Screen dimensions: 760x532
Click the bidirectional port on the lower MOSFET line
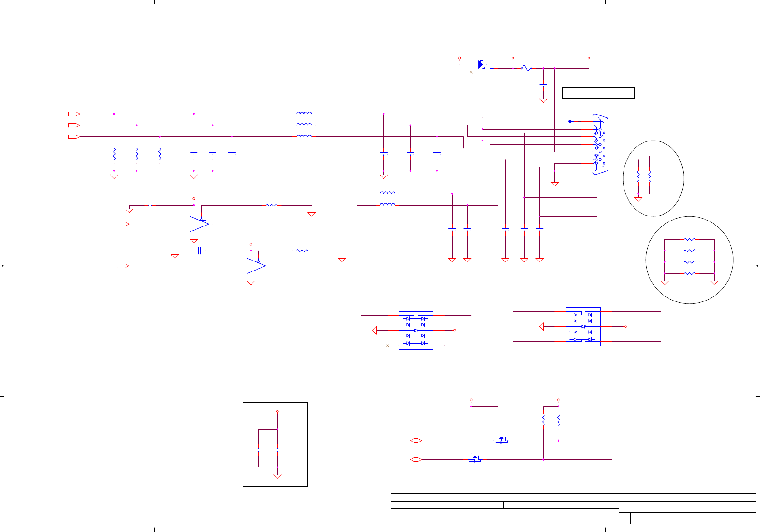416,460
